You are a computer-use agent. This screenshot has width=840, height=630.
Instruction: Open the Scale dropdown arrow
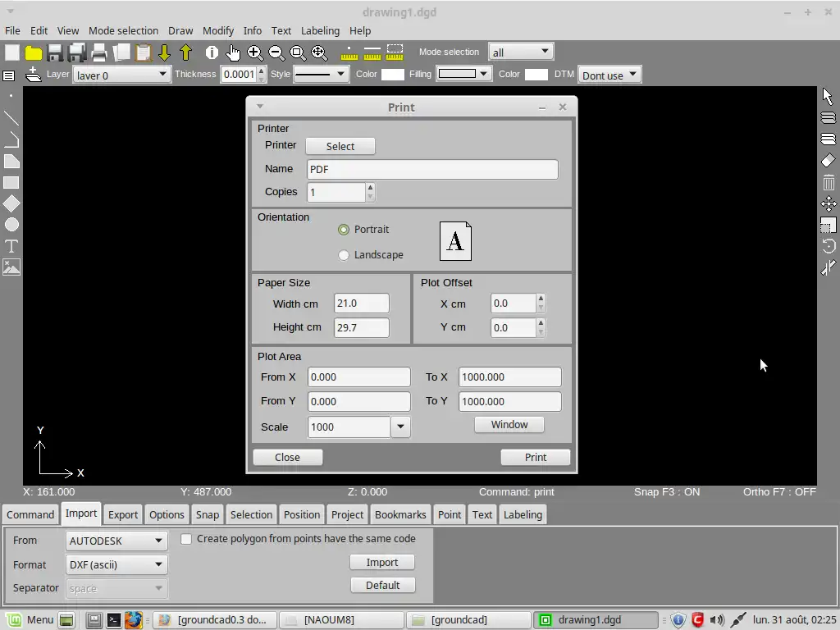[x=400, y=427]
